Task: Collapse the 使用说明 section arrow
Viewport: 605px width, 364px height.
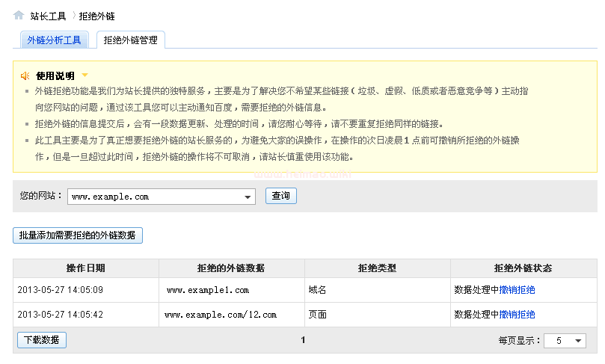Action: point(85,75)
